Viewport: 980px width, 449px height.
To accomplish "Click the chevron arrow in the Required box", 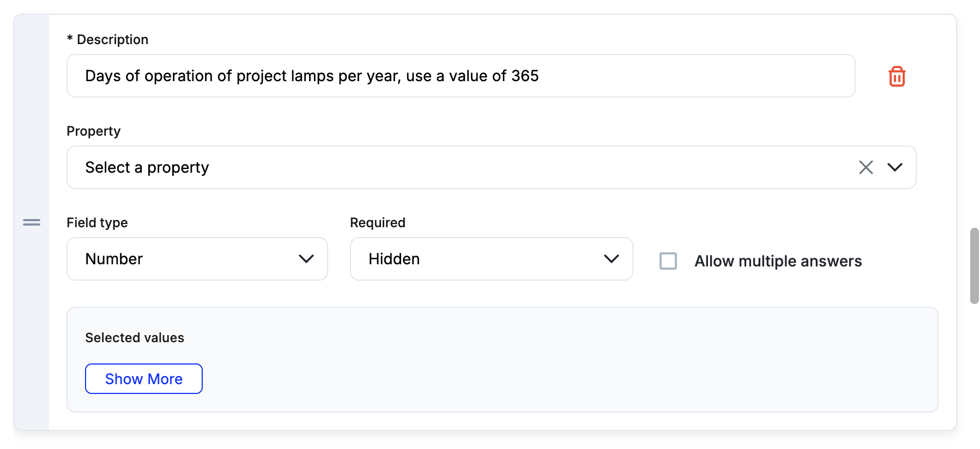I will click(x=612, y=259).
